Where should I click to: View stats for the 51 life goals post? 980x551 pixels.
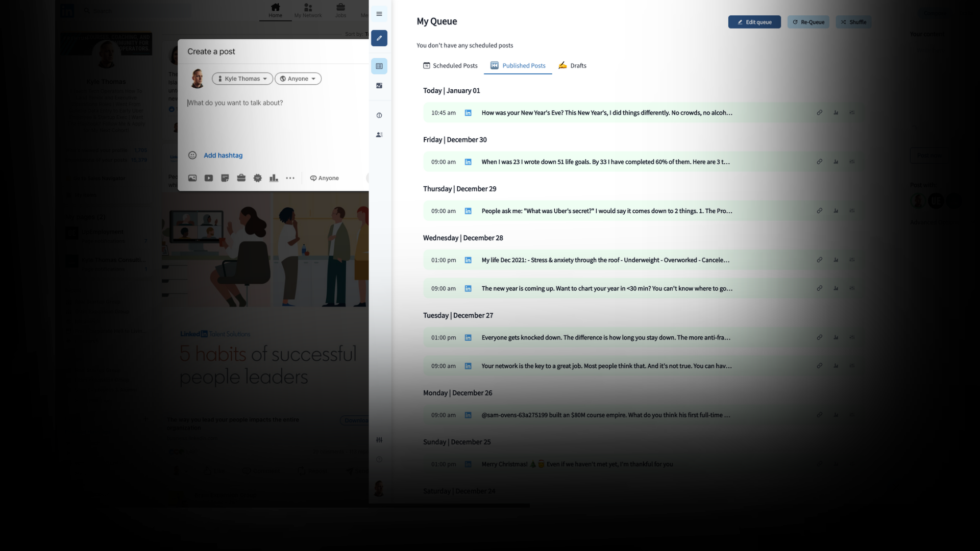pos(836,162)
